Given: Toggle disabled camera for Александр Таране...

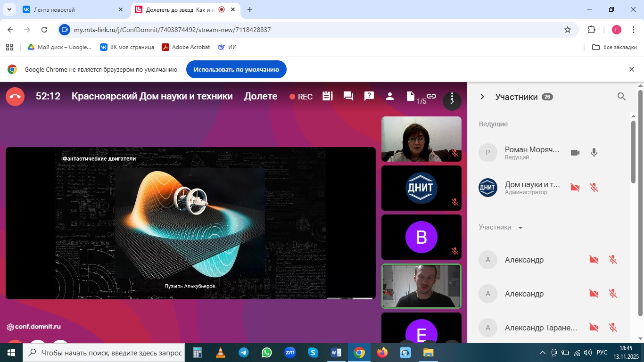Looking at the screenshot, I should 594,328.
